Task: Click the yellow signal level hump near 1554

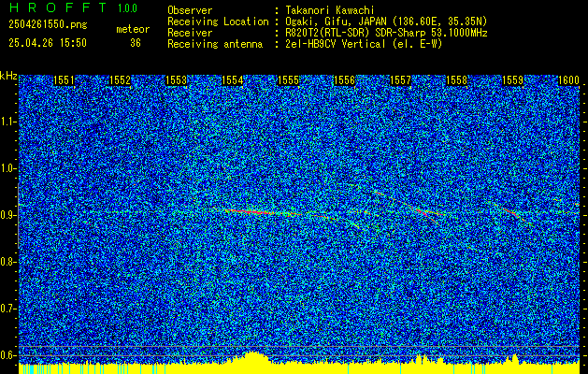Action: pos(253,357)
